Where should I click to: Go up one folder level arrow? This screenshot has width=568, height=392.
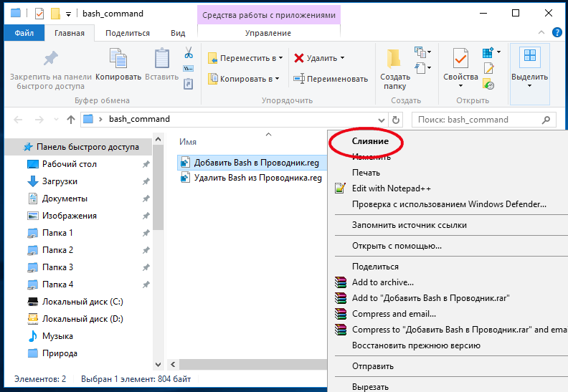pyautogui.click(x=71, y=120)
